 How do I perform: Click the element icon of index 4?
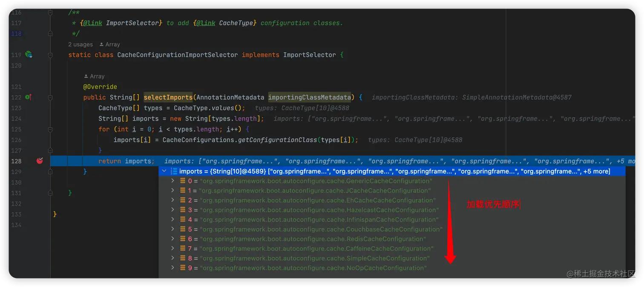(x=183, y=219)
